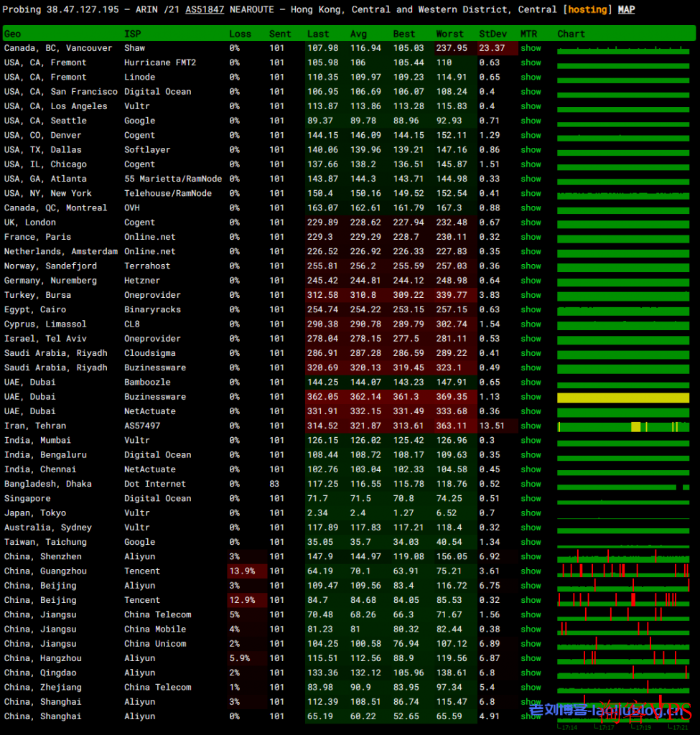Click the latency chart for Iran Tehran
Viewport: 700px width, 735px height.
(x=623, y=426)
